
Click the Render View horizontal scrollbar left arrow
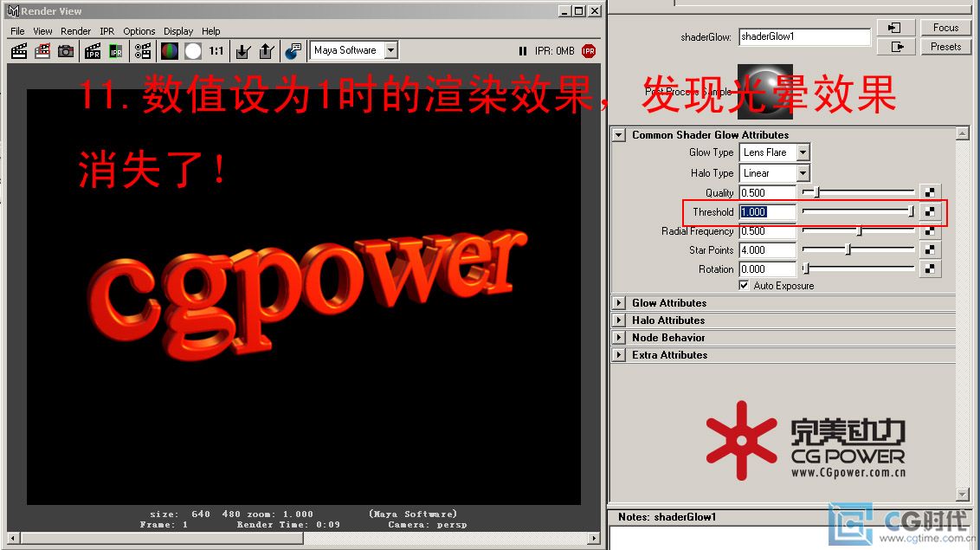13,538
